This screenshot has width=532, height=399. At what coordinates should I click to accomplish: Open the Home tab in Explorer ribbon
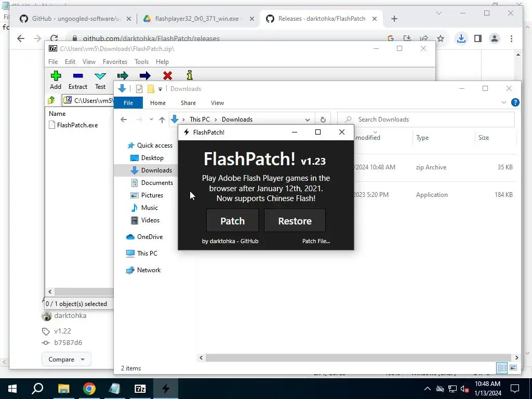coord(158,103)
